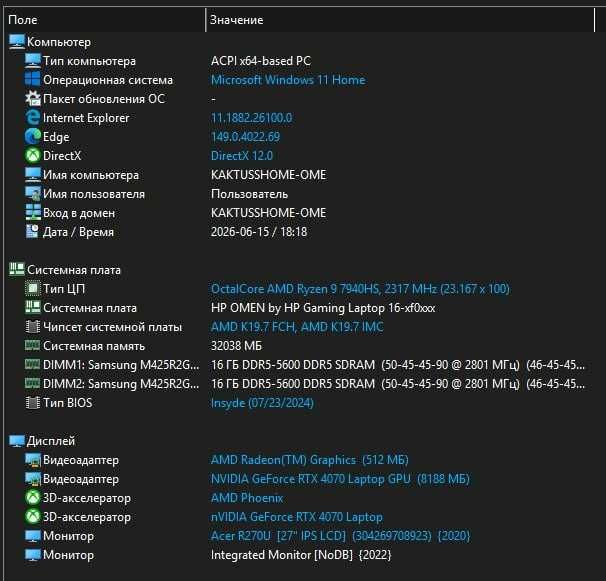Image resolution: width=606 pixels, height=581 pixels.
Task: Sort by the Значение column header
Action: (400, 20)
